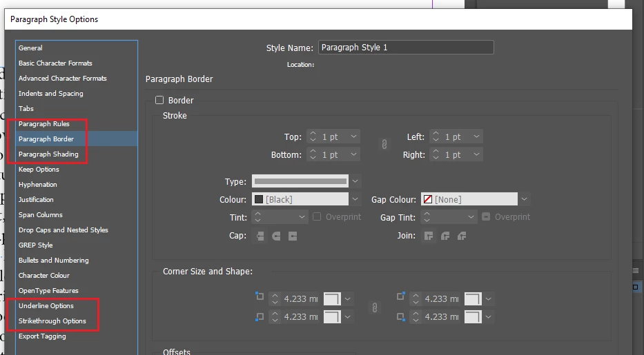Click the top-left corner size field
Viewport: 644px width, 355px height.
pyautogui.click(x=301, y=299)
